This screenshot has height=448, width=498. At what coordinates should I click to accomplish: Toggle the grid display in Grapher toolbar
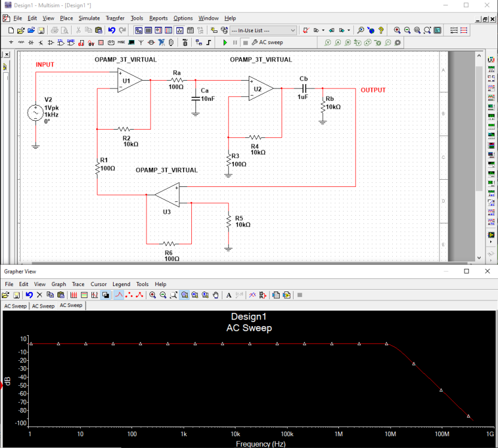[x=74, y=294]
